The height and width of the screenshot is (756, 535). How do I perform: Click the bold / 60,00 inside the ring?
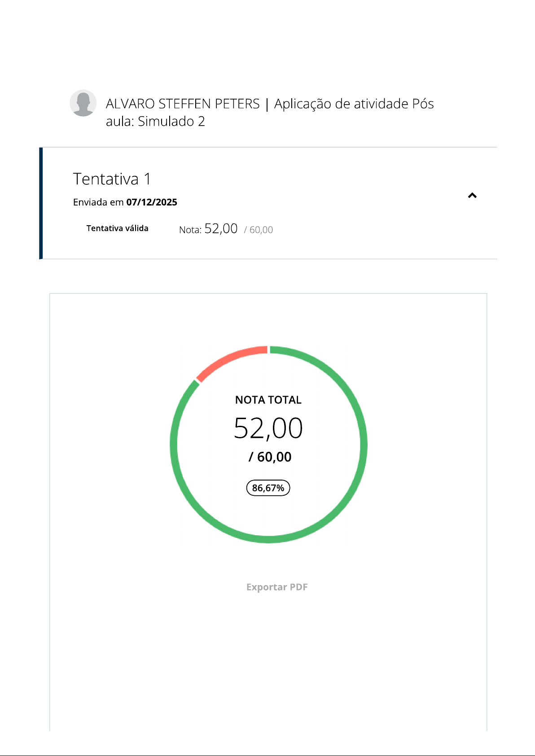pos(270,457)
